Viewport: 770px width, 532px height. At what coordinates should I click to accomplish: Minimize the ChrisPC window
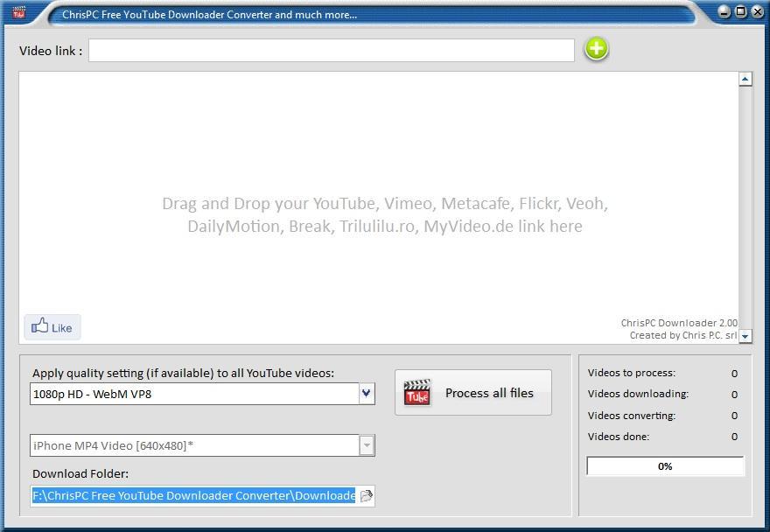(724, 11)
